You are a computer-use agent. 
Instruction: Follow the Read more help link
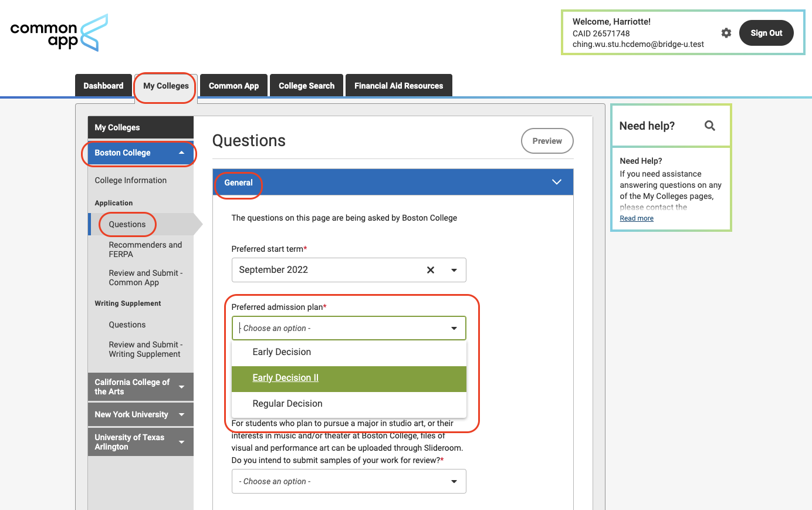click(x=637, y=218)
